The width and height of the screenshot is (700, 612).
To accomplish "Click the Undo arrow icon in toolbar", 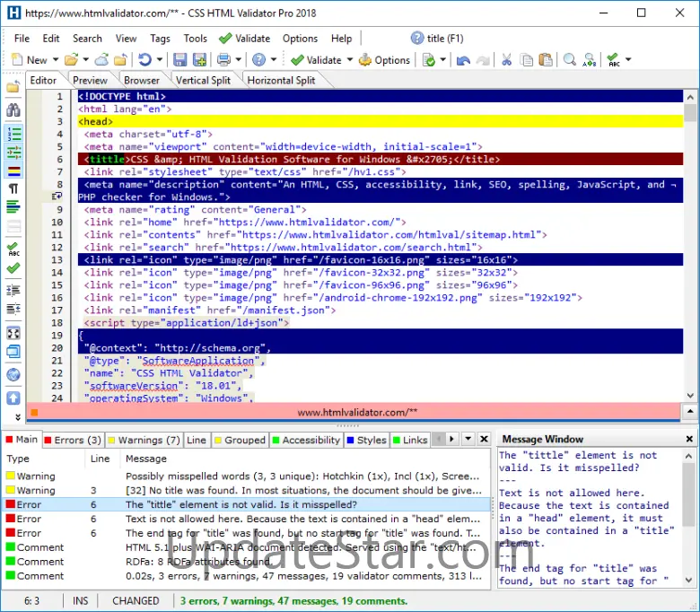I will [x=463, y=60].
